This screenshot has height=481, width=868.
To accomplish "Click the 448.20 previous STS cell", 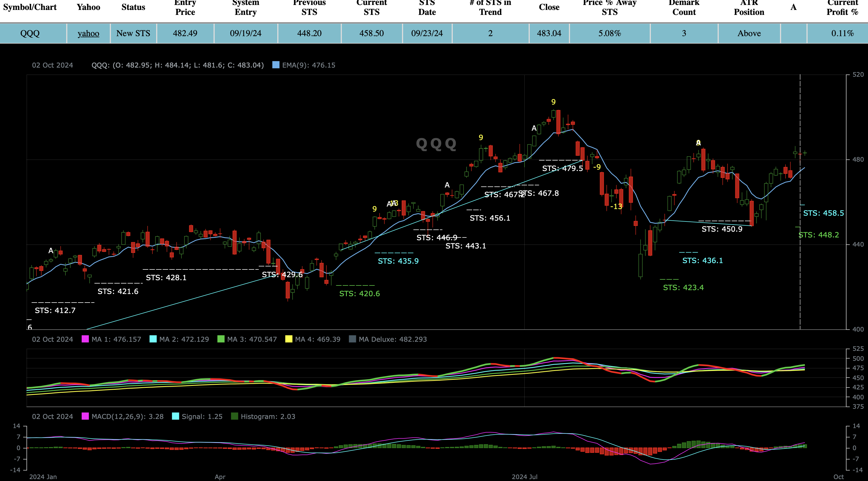I will click(x=309, y=33).
